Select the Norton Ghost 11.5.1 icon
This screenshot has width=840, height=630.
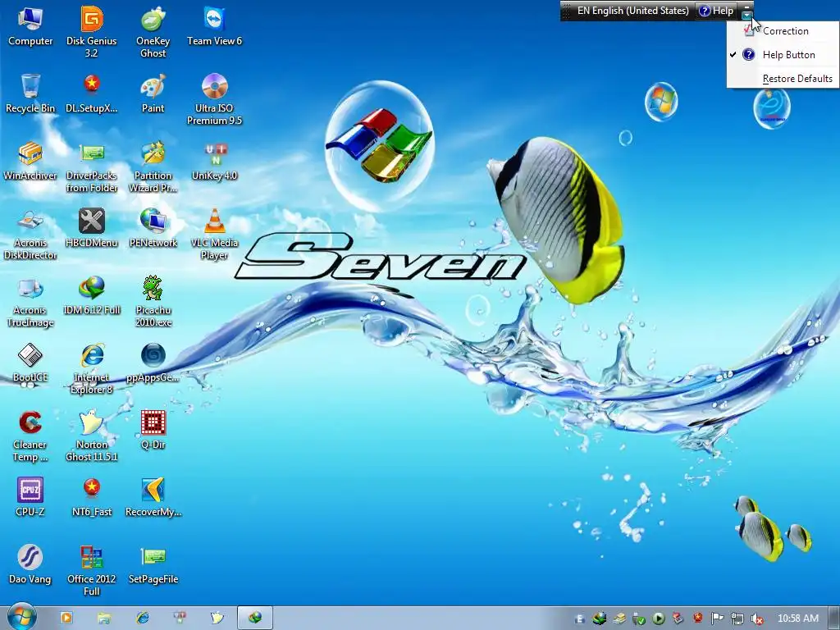click(92, 437)
